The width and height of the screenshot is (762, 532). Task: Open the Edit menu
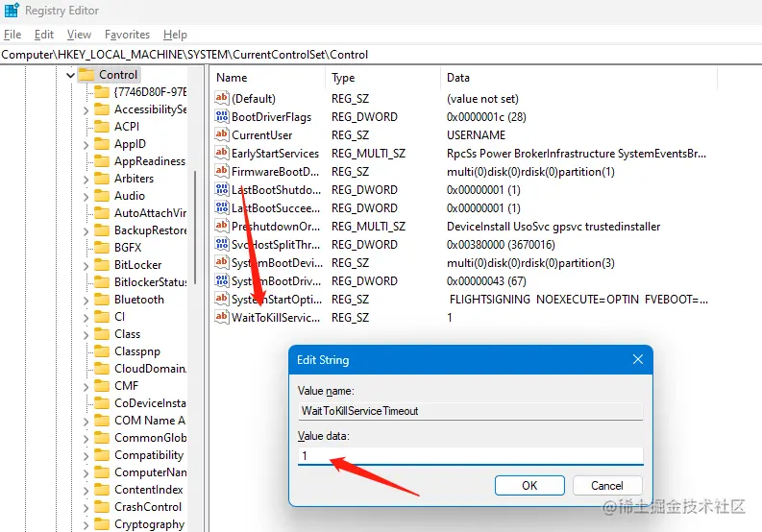[x=44, y=35]
